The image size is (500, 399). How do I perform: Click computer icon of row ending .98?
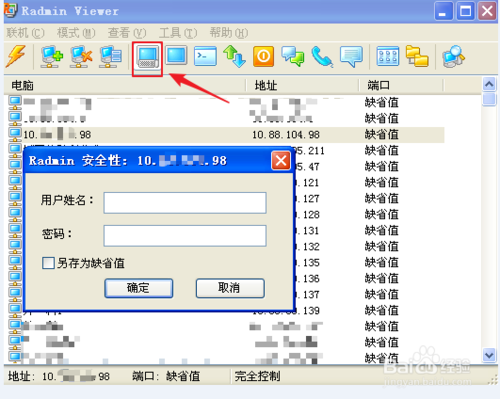click(15, 134)
